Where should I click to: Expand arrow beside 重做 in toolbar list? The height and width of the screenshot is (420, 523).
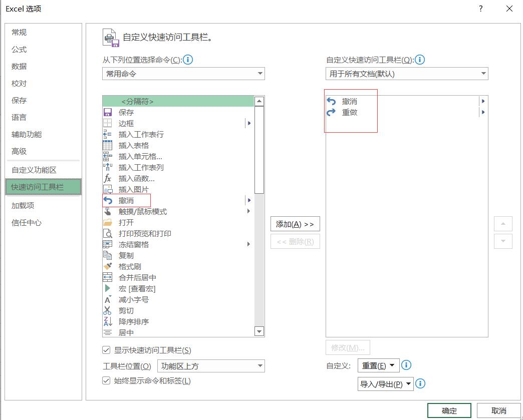(x=483, y=112)
